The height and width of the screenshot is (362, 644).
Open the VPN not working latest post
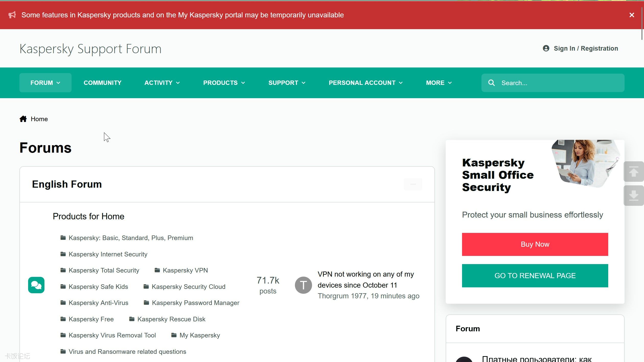tap(365, 279)
